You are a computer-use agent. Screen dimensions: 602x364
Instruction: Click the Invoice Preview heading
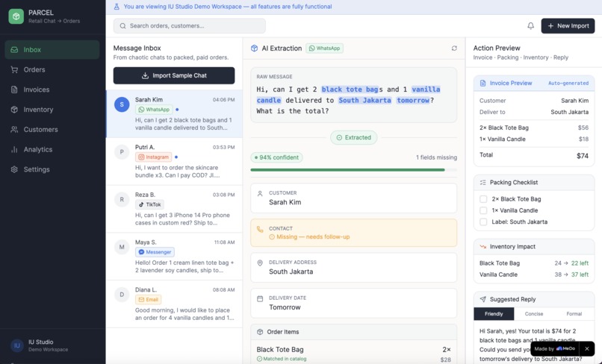(511, 83)
